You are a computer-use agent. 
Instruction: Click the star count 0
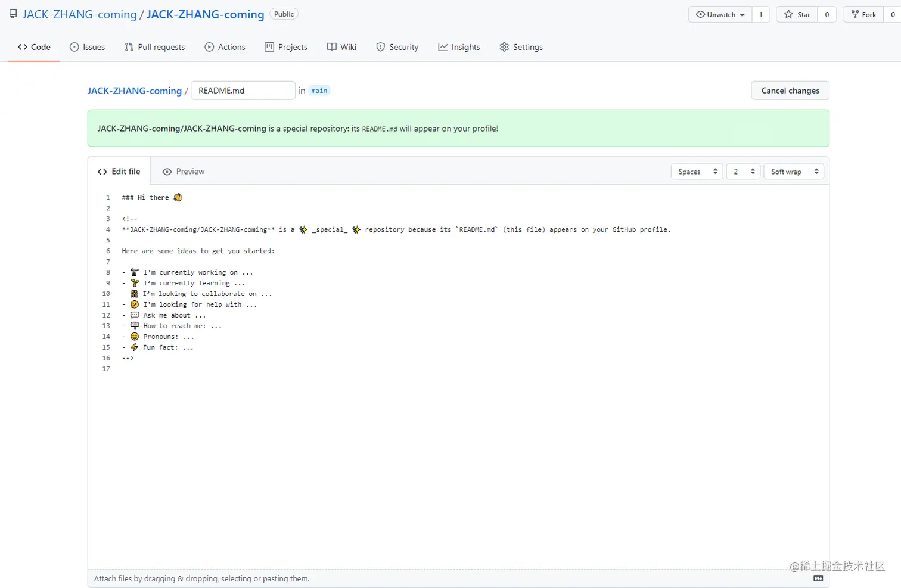tap(827, 14)
